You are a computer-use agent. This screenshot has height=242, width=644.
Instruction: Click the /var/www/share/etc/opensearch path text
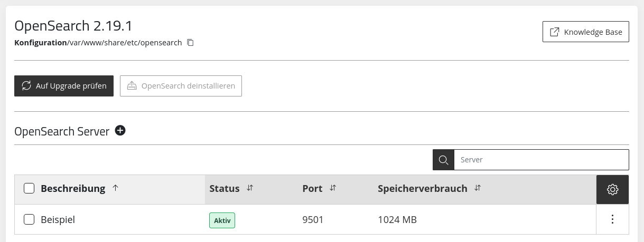click(125, 43)
